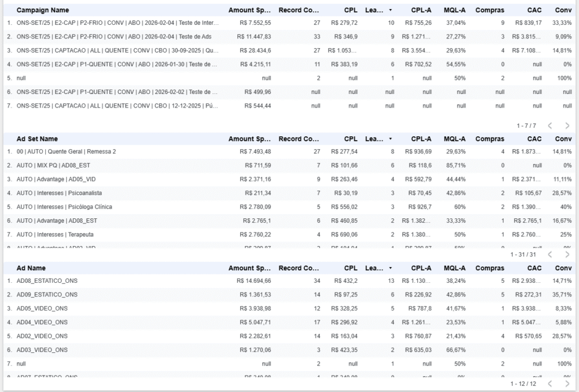This screenshot has width=579, height=392.
Task: Go to next page of Campaign table
Action: 567,126
